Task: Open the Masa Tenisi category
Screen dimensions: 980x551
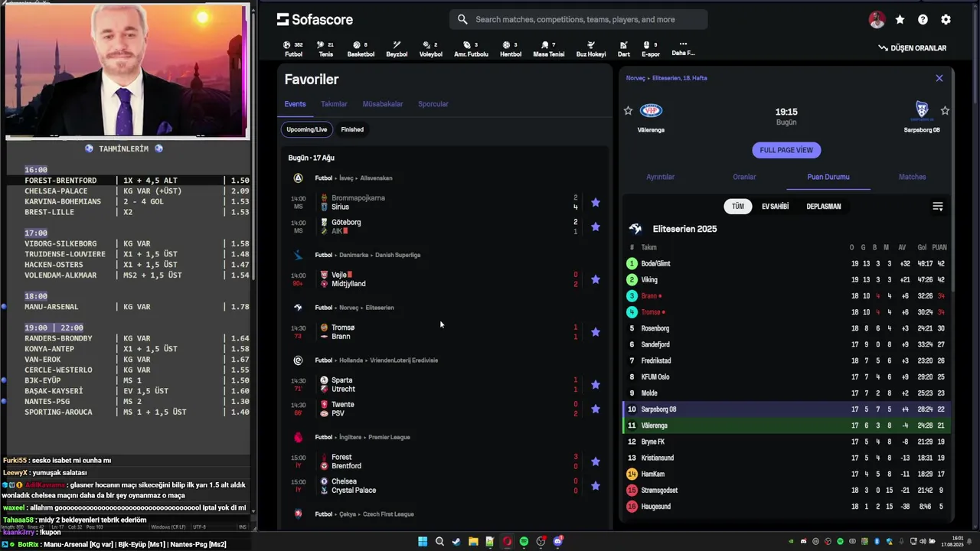Action: tap(548, 49)
